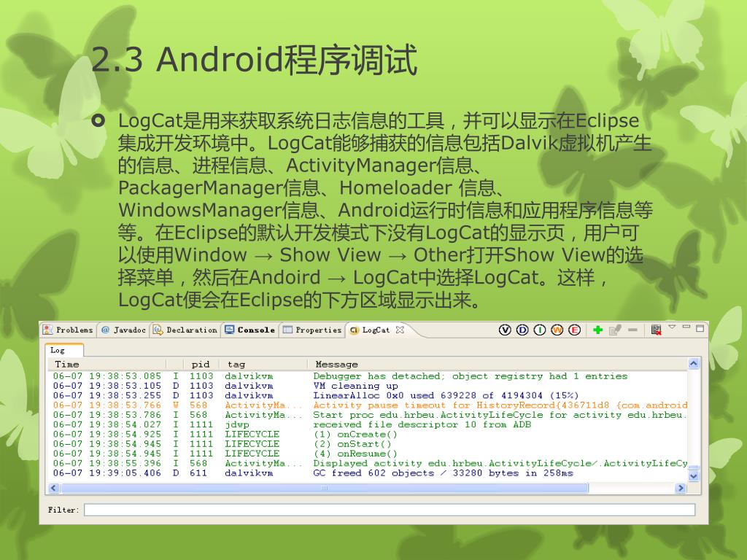The width and height of the screenshot is (747, 560).
Task: Select orange warning row 'Activity pause timeout'
Action: (x=368, y=405)
